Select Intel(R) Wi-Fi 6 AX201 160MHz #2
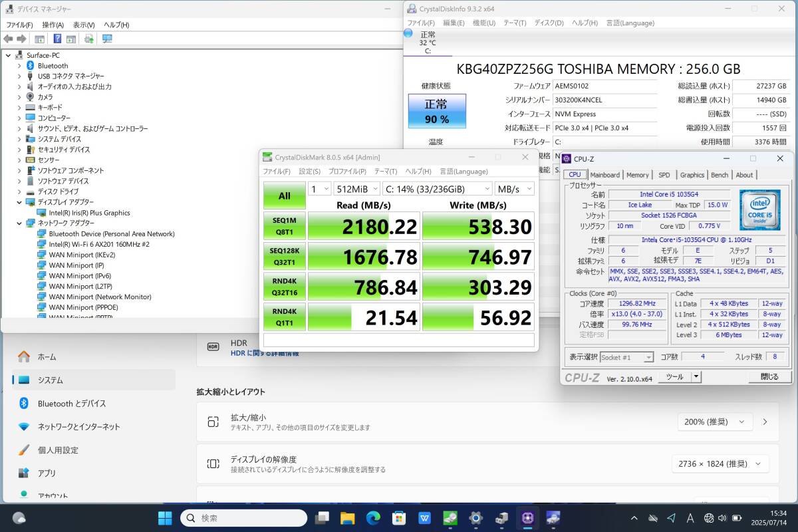This screenshot has height=532, width=798. click(99, 244)
